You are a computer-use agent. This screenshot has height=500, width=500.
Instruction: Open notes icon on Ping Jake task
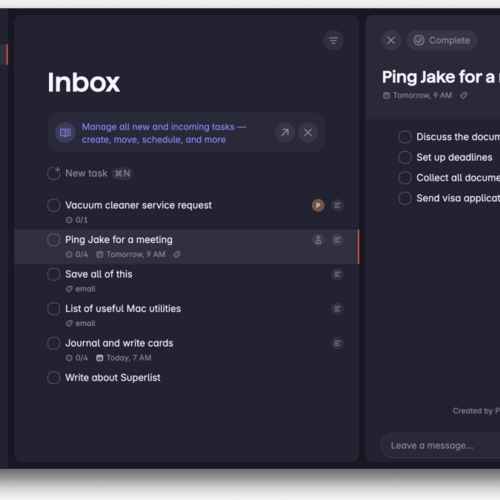[x=337, y=240]
